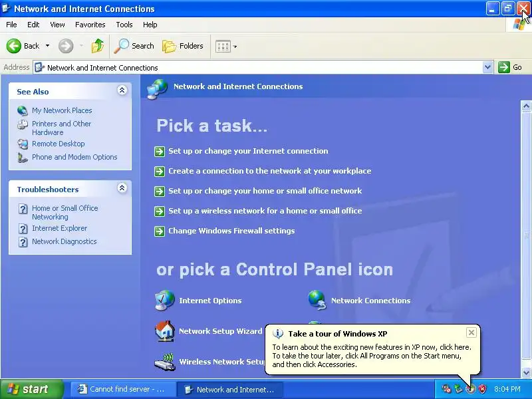Click the vertical scrollbar up arrow
The height and width of the screenshot is (399, 532).
[x=526, y=106]
